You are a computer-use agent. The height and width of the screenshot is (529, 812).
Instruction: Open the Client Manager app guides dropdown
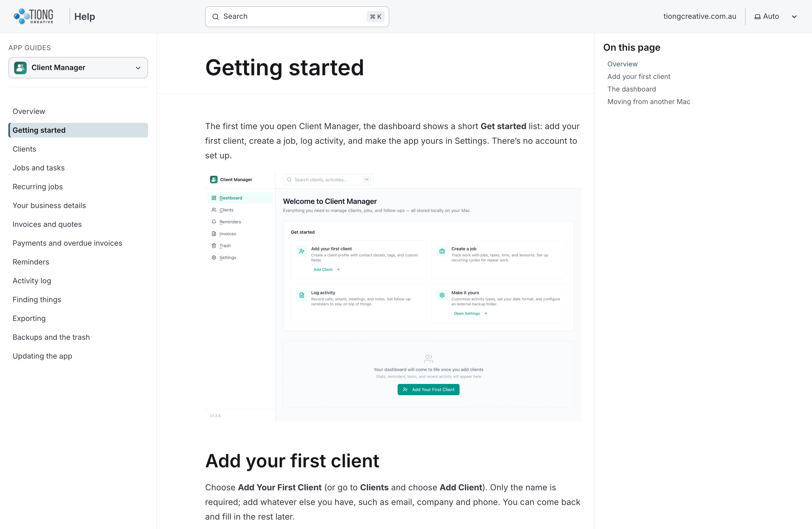[x=78, y=68]
